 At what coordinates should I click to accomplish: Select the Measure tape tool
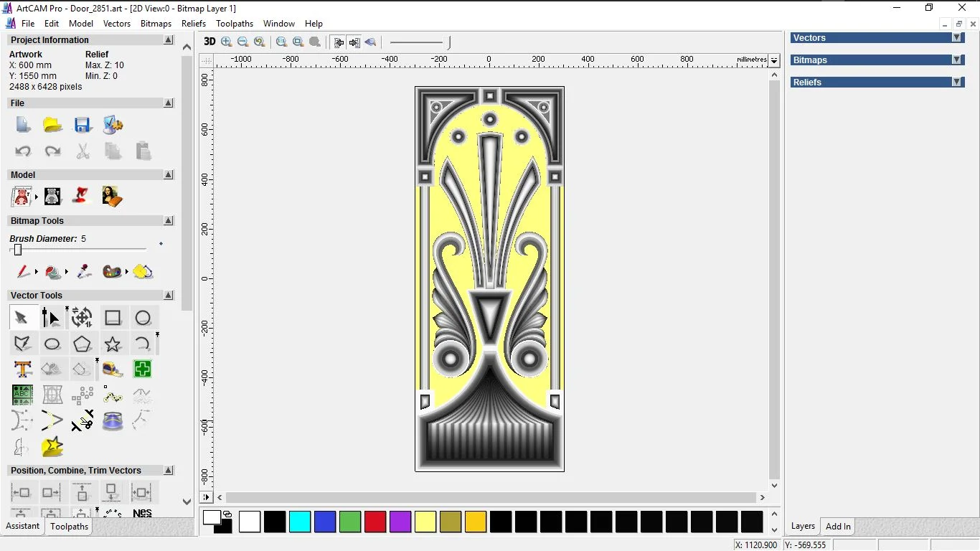click(113, 369)
